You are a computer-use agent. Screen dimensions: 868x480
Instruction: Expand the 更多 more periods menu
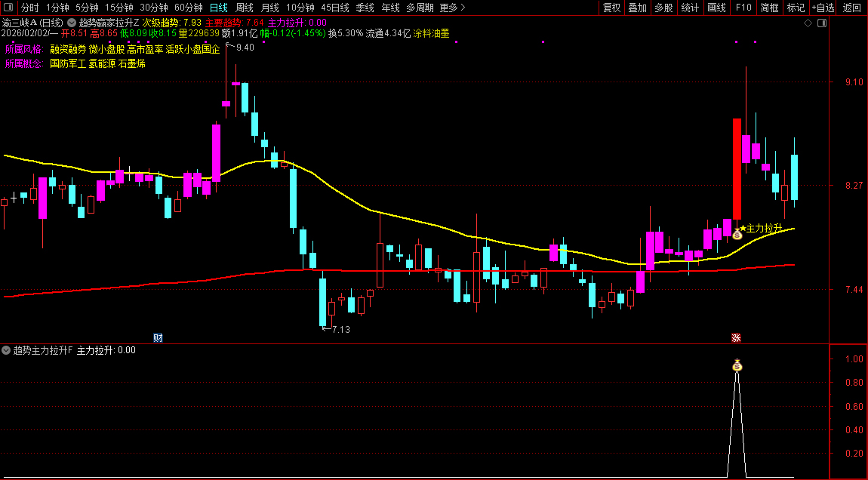pos(452,8)
